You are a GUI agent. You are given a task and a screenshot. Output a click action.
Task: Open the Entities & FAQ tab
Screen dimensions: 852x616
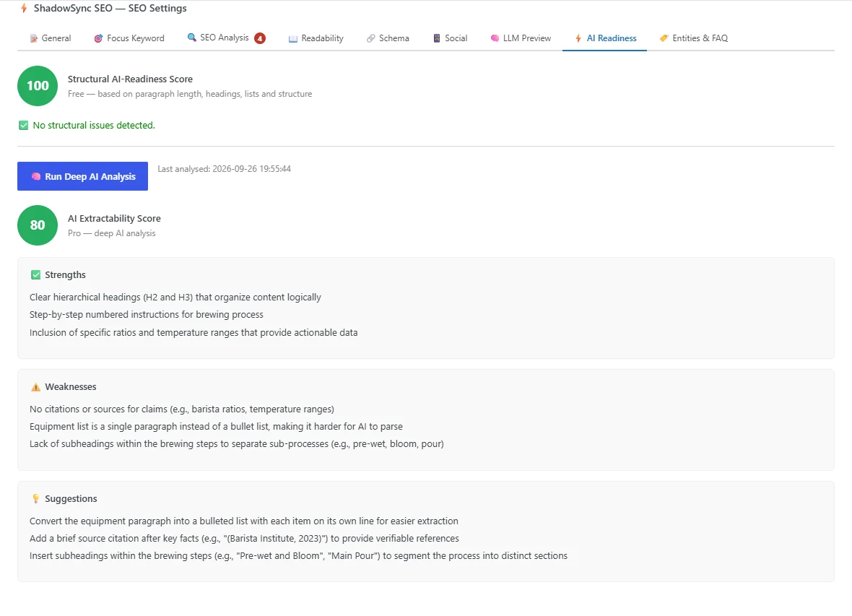click(693, 38)
